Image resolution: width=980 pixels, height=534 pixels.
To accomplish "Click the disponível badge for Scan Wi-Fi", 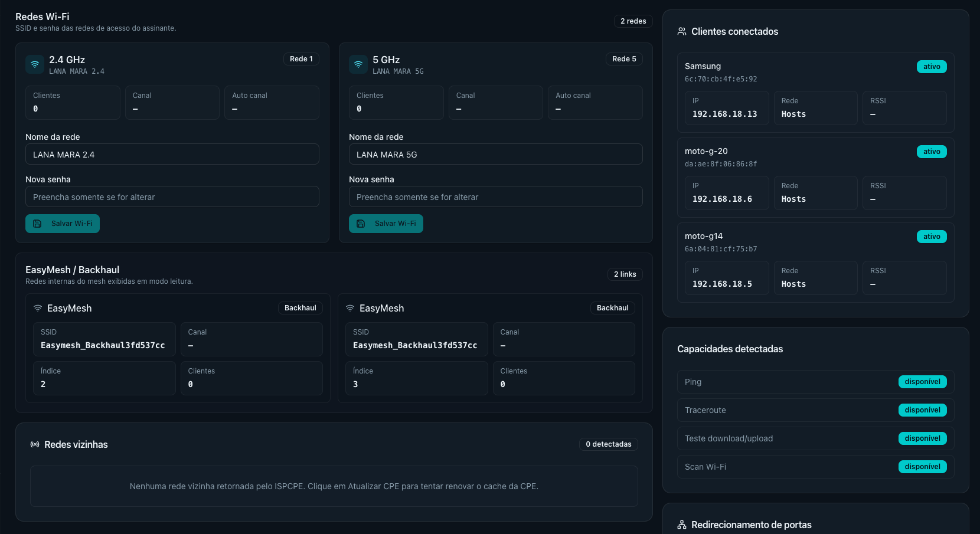I will (923, 467).
